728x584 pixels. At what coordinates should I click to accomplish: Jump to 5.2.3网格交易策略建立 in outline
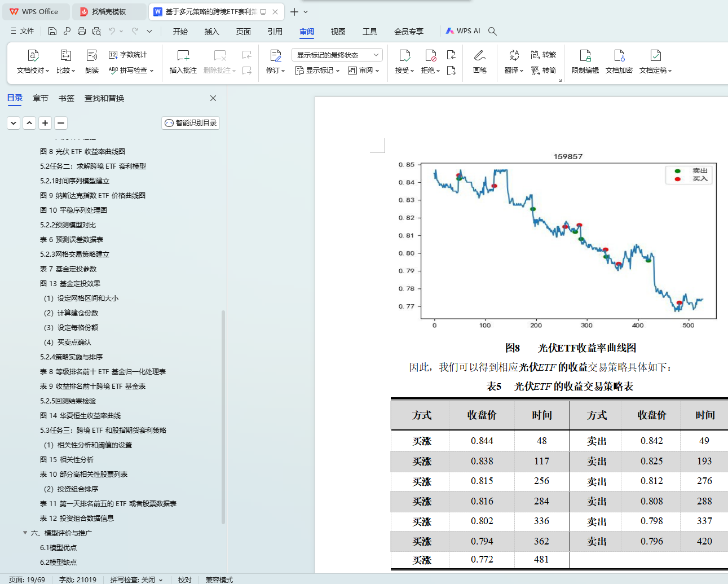(x=74, y=254)
